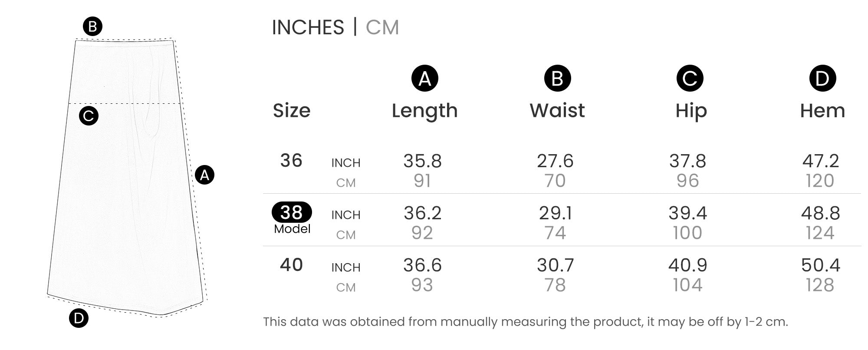Click the C marker on the skirt hip line
The width and height of the screenshot is (868, 350).
pyautogui.click(x=89, y=116)
